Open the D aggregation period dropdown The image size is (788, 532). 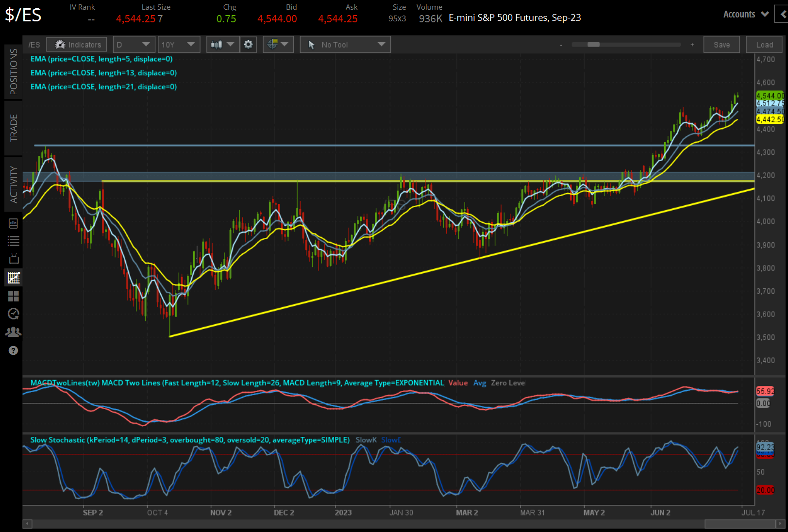click(134, 44)
